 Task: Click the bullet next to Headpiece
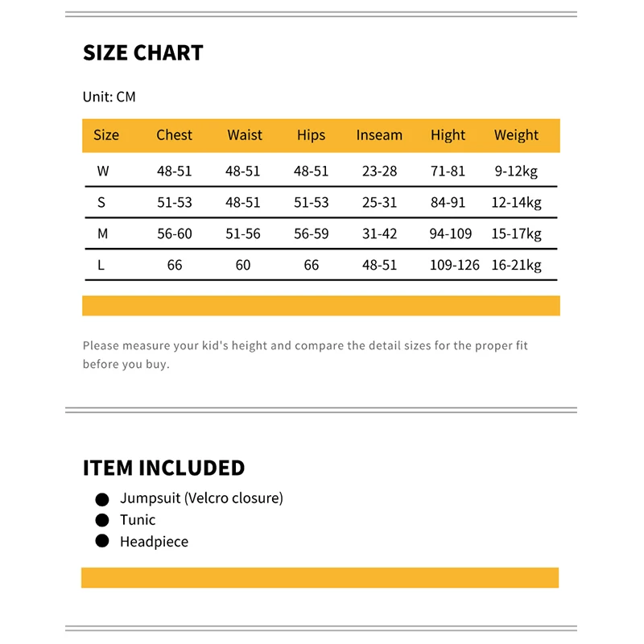pyautogui.click(x=101, y=541)
